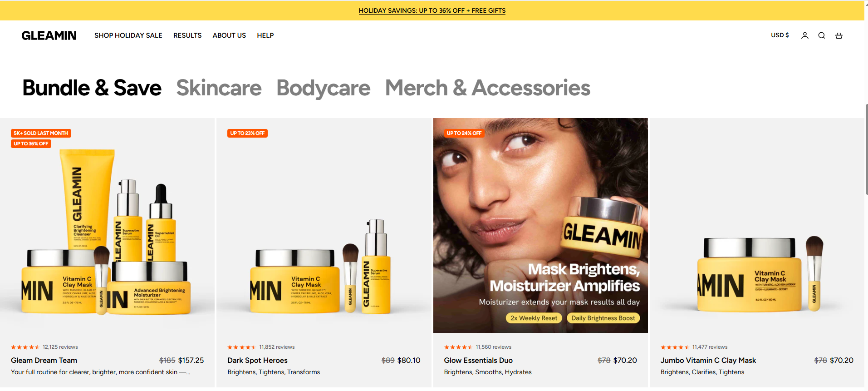Click the Holiday Savings banner link

pos(432,10)
